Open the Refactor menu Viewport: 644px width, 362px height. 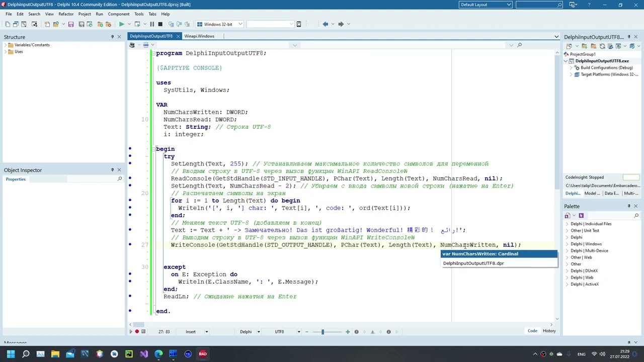[x=65, y=14]
